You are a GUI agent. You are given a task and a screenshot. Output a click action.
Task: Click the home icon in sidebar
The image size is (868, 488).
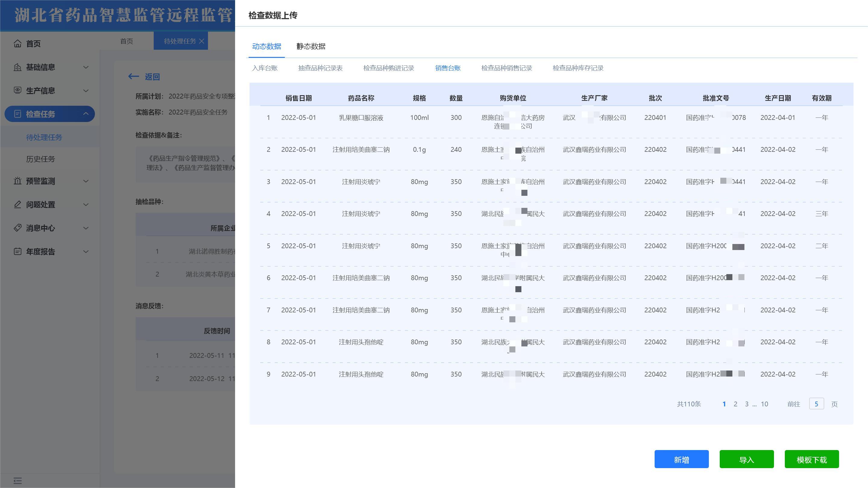click(x=17, y=43)
